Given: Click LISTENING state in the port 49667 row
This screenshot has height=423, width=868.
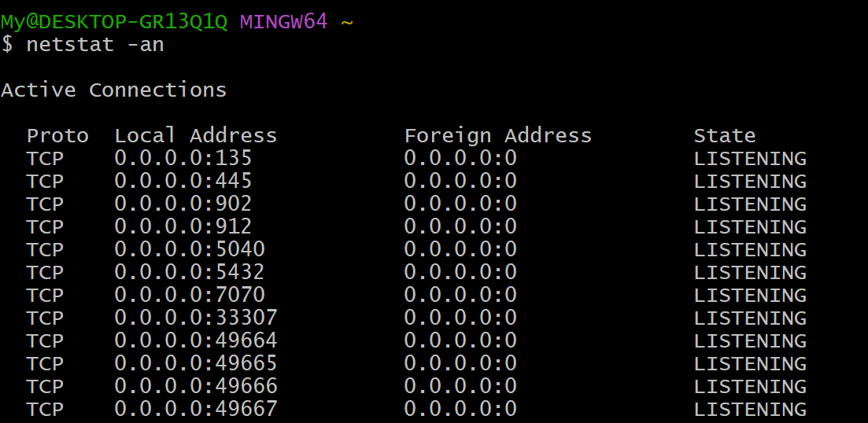Looking at the screenshot, I should (x=750, y=409).
